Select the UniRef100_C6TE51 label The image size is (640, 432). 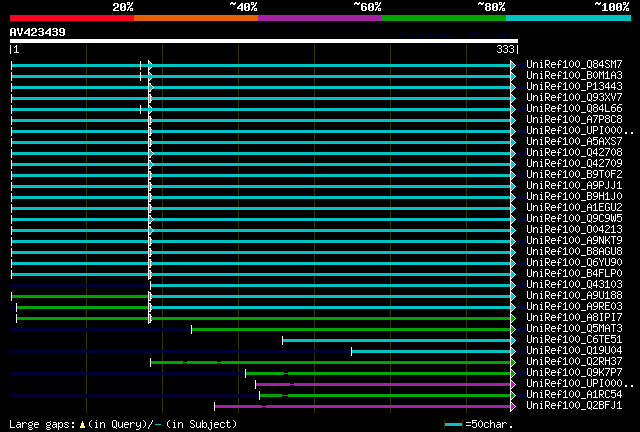coord(574,340)
